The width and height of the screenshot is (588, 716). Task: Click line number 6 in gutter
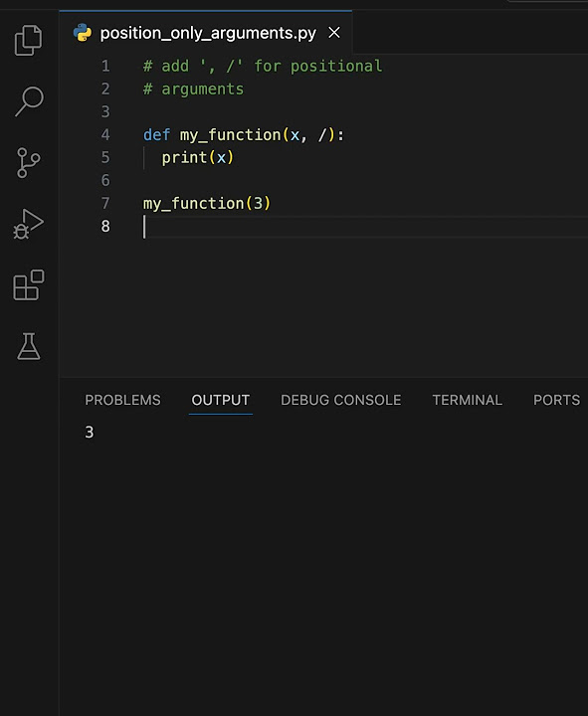click(x=105, y=180)
